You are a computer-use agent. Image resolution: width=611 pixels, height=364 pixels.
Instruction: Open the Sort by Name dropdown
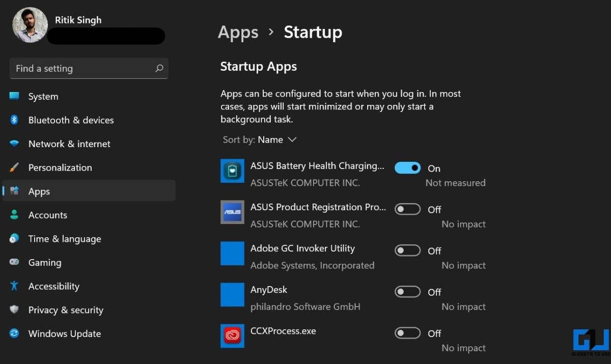(277, 139)
